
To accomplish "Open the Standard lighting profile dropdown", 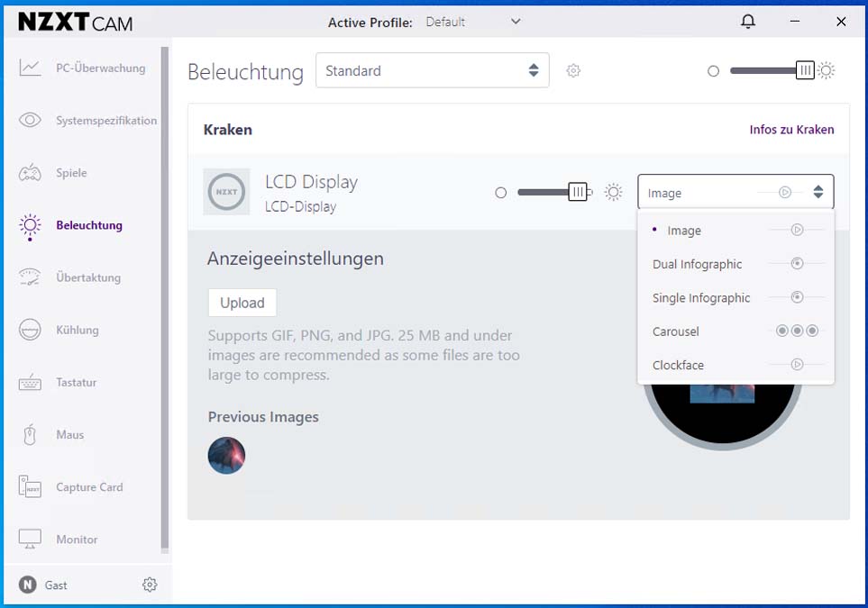I will coord(433,70).
